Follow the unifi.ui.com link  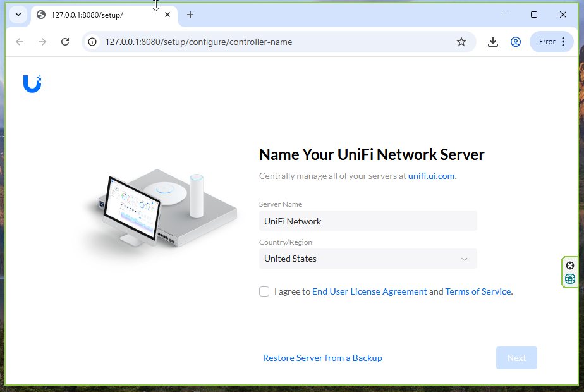coord(431,176)
